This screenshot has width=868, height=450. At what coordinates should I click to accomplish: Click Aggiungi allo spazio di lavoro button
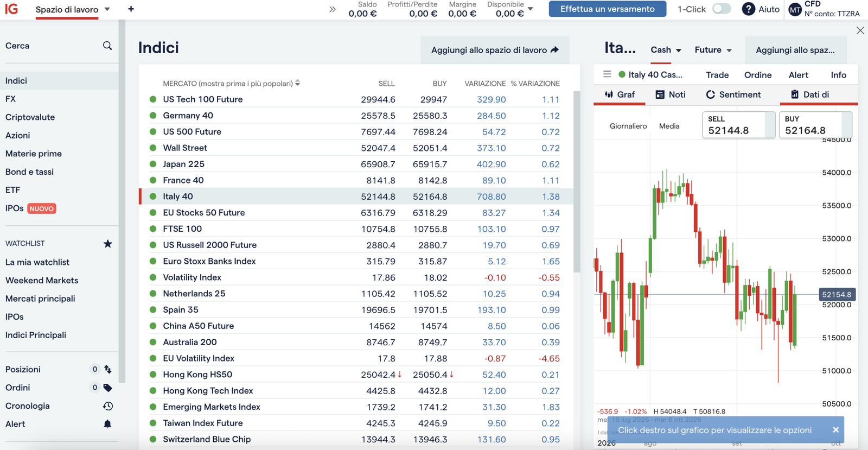495,50
